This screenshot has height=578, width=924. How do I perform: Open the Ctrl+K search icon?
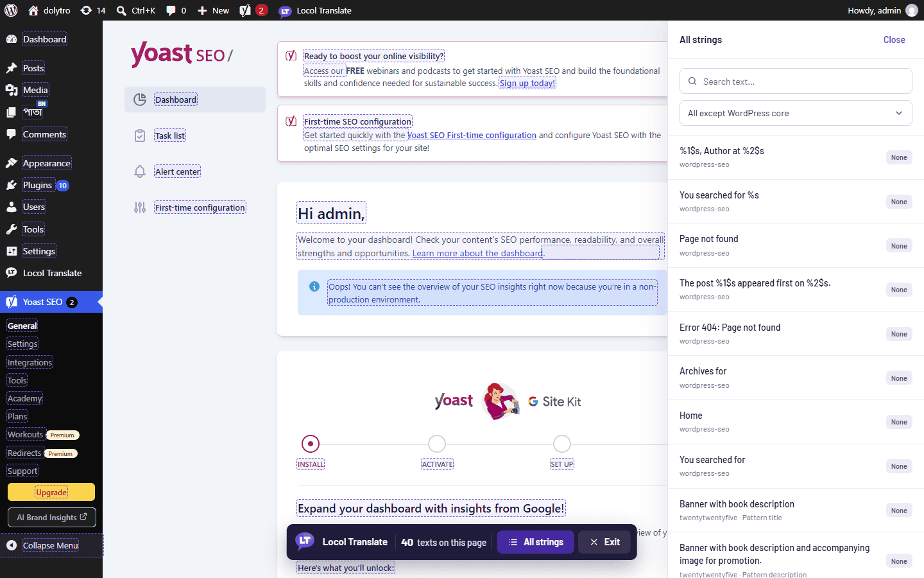pyautogui.click(x=121, y=10)
